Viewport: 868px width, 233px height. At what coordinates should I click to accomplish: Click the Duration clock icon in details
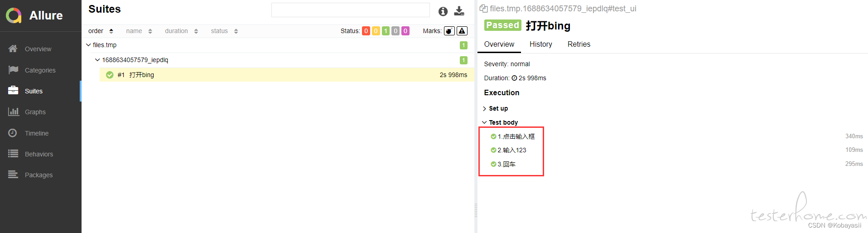[514, 78]
